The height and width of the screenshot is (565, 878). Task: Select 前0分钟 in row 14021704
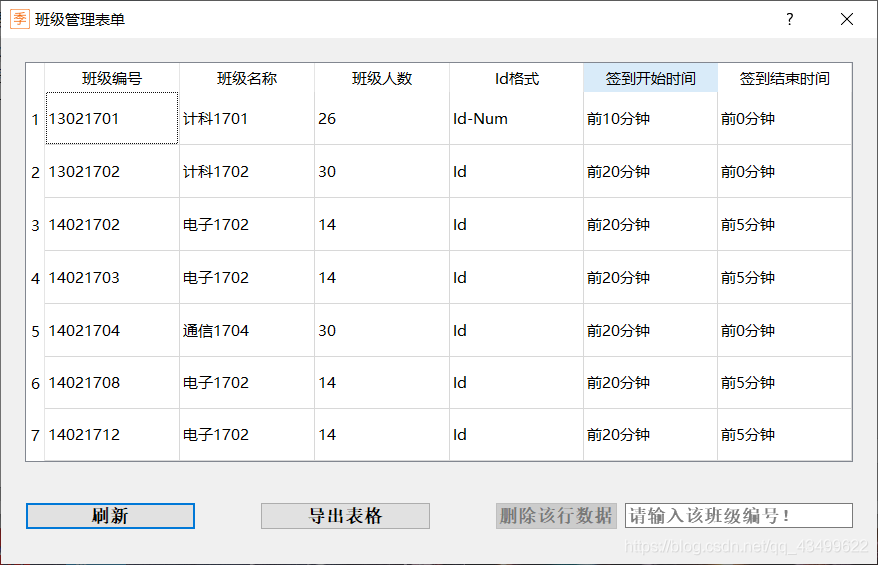[x=784, y=331]
